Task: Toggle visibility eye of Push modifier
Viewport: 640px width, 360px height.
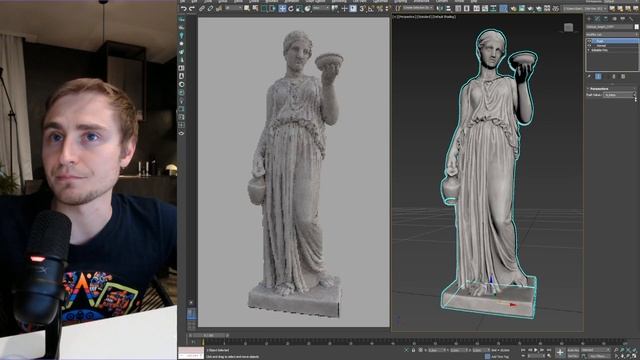Action: click(x=589, y=41)
